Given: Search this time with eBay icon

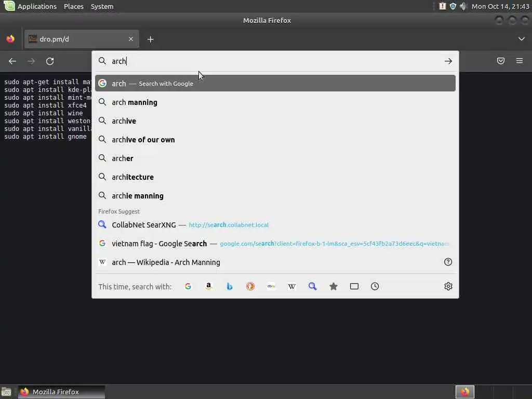Looking at the screenshot, I should [x=271, y=286].
